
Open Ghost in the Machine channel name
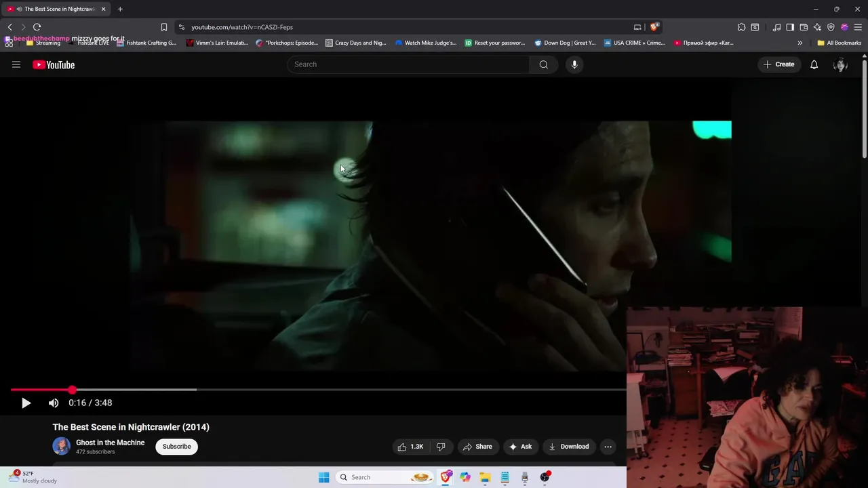click(110, 443)
